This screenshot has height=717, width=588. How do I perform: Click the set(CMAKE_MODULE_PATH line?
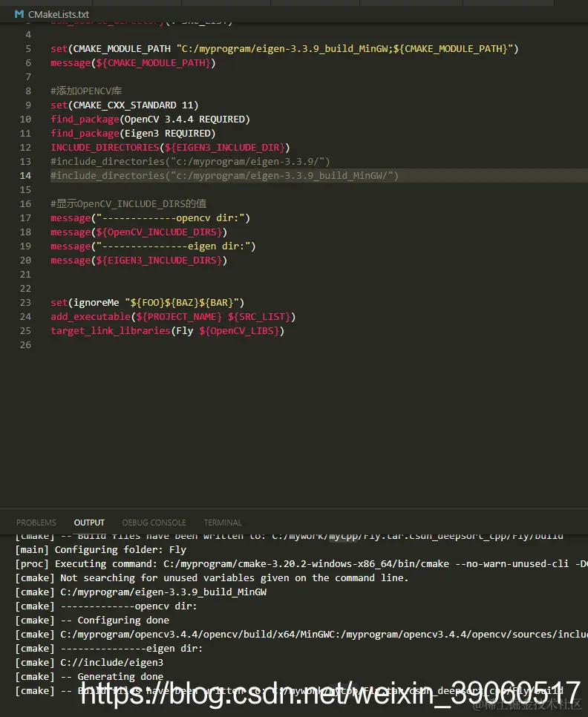coord(284,48)
